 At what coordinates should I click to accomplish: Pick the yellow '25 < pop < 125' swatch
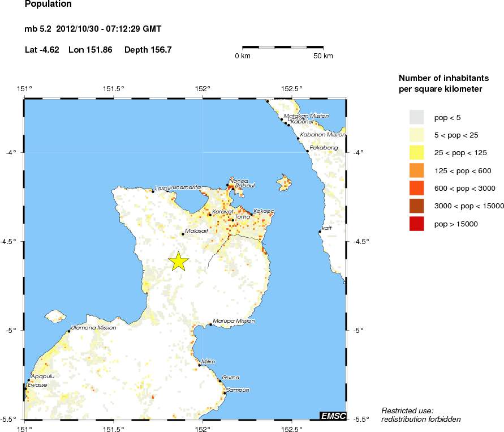point(416,152)
